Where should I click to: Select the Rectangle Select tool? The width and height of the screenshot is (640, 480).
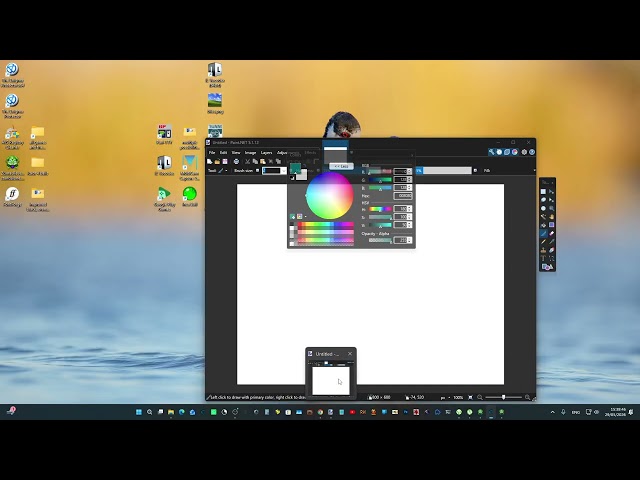(x=543, y=191)
